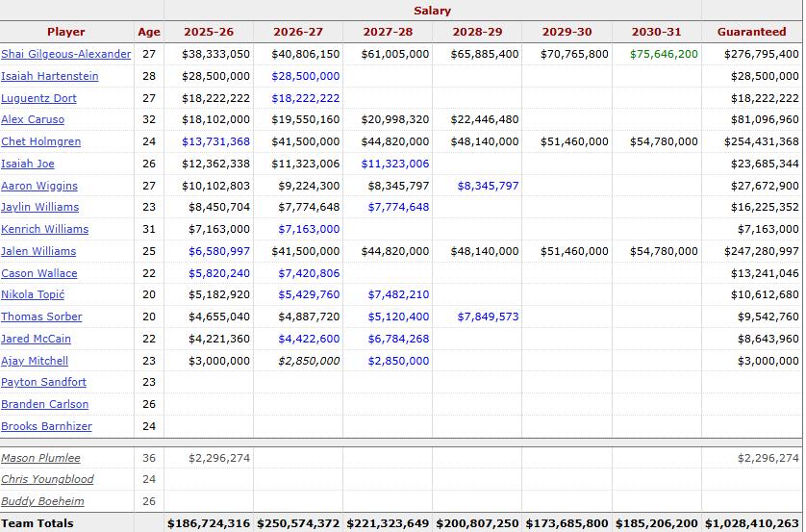Open Isaiah Joe player link
The image size is (806, 532).
coord(28,164)
